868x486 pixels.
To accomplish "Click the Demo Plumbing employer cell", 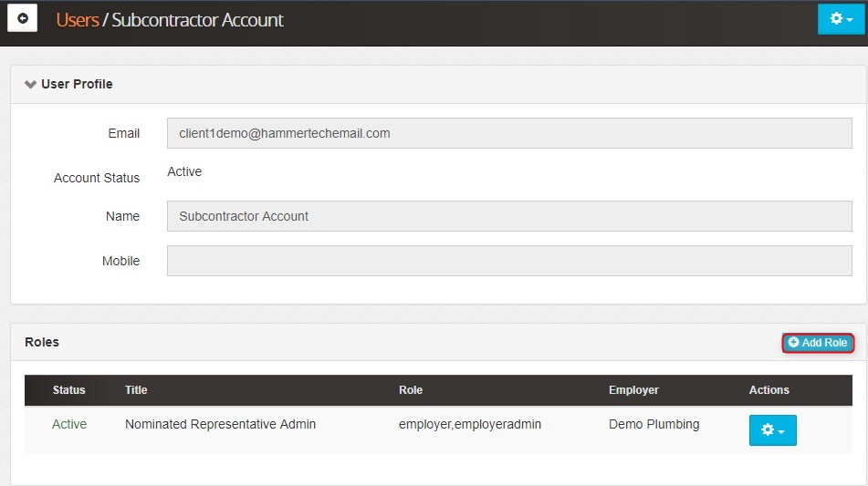I will (x=654, y=424).
